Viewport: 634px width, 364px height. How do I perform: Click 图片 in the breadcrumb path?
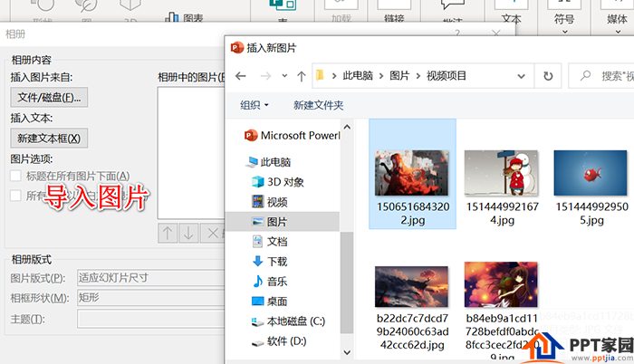(x=399, y=76)
